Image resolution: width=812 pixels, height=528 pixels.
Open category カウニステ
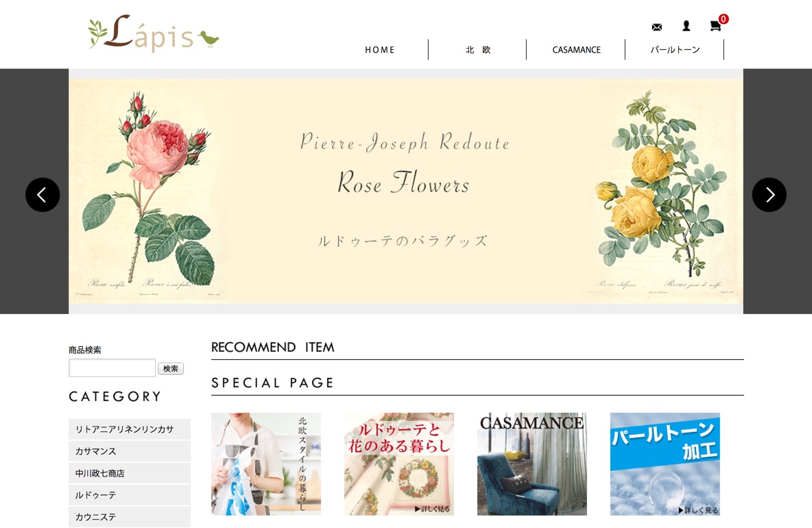(130, 517)
